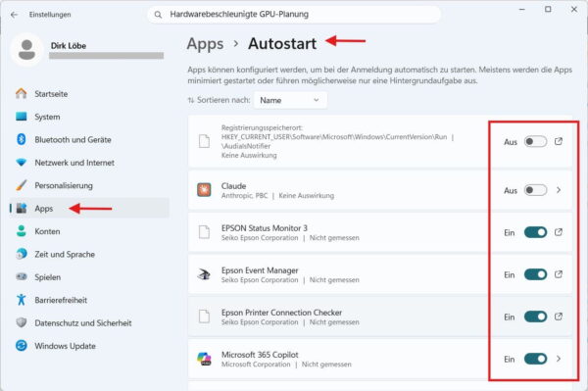
Task: Click the search magnifier icon
Action: [158, 15]
